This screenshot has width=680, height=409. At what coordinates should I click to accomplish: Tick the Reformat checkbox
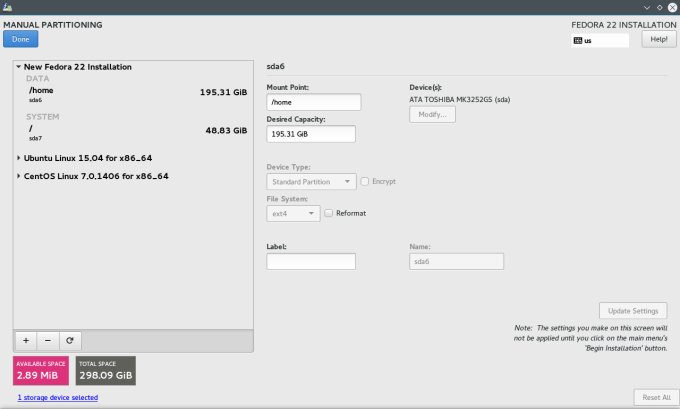(329, 213)
